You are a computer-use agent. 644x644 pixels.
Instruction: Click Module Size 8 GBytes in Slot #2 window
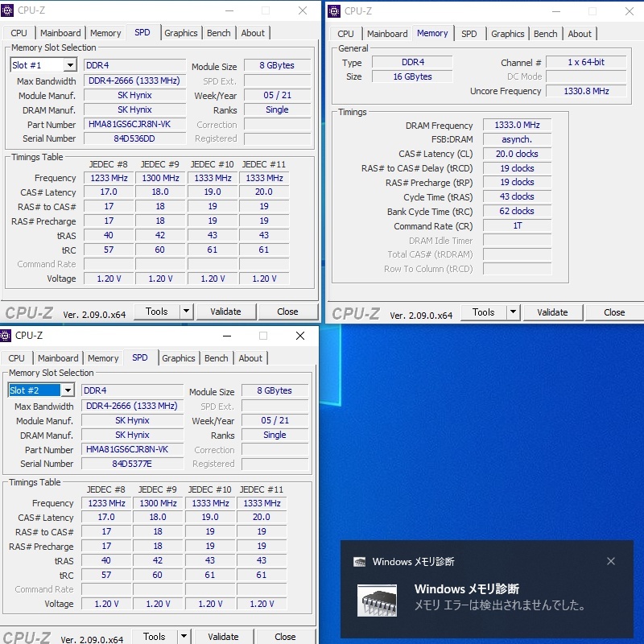point(275,390)
